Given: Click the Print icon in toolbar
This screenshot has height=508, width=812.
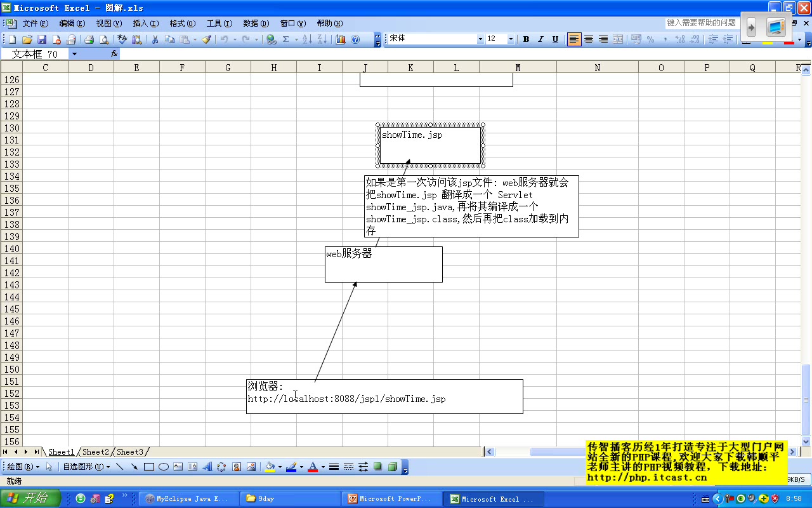Looking at the screenshot, I should 89,39.
